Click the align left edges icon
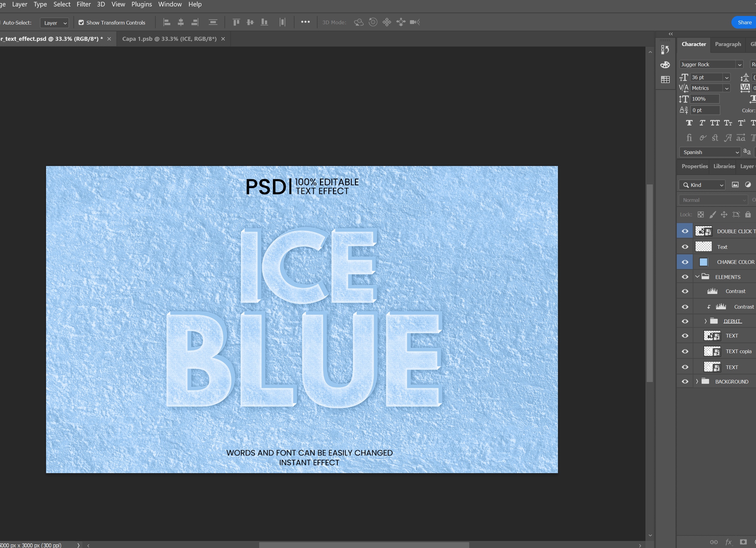Viewport: 756px width, 548px height. [167, 22]
